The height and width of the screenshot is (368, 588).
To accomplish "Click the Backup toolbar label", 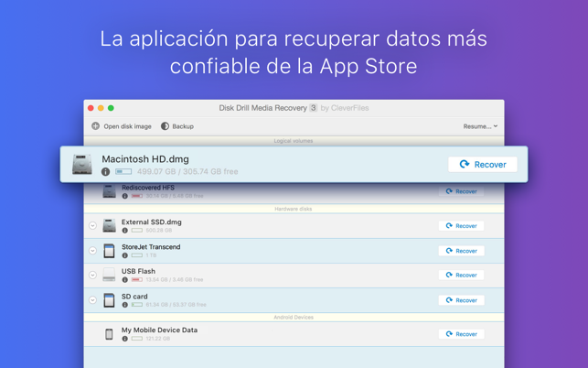I will 183,126.
